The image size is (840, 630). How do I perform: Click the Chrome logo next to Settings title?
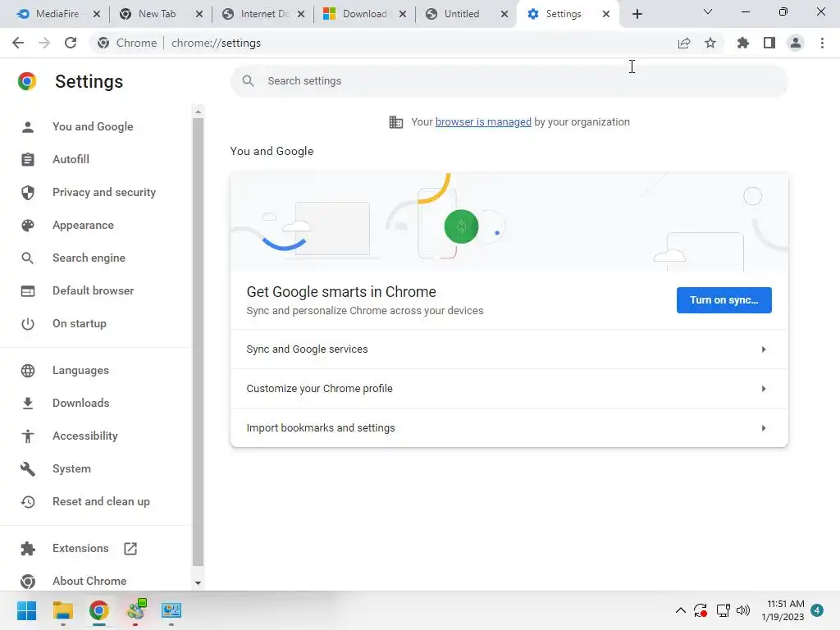[27, 81]
